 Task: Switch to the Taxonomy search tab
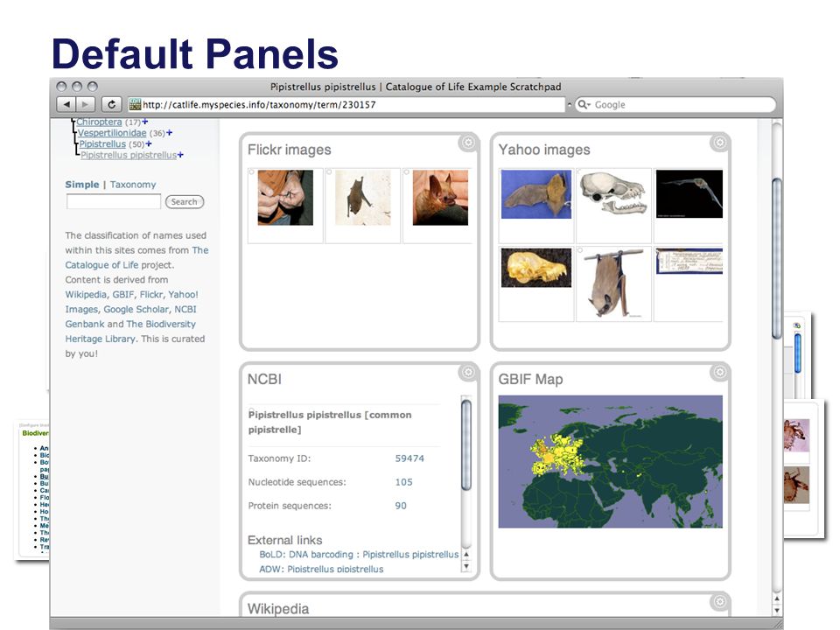133,185
